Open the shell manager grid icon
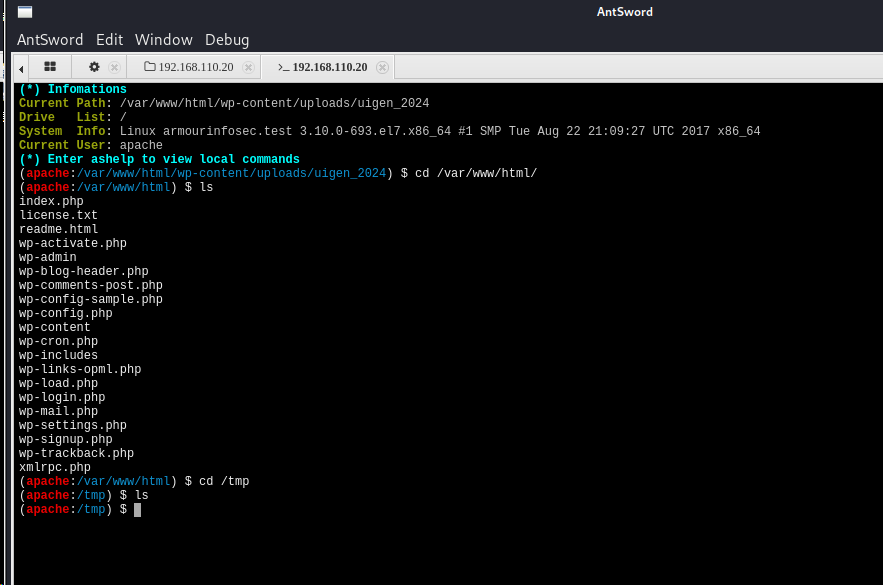The height and width of the screenshot is (585, 883). 50,65
